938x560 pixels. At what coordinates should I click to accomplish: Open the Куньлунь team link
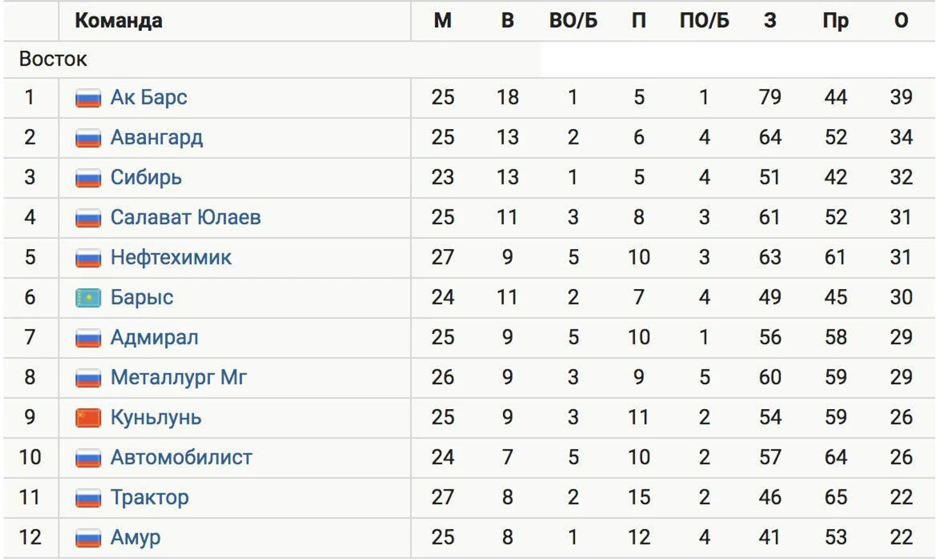pos(156,417)
